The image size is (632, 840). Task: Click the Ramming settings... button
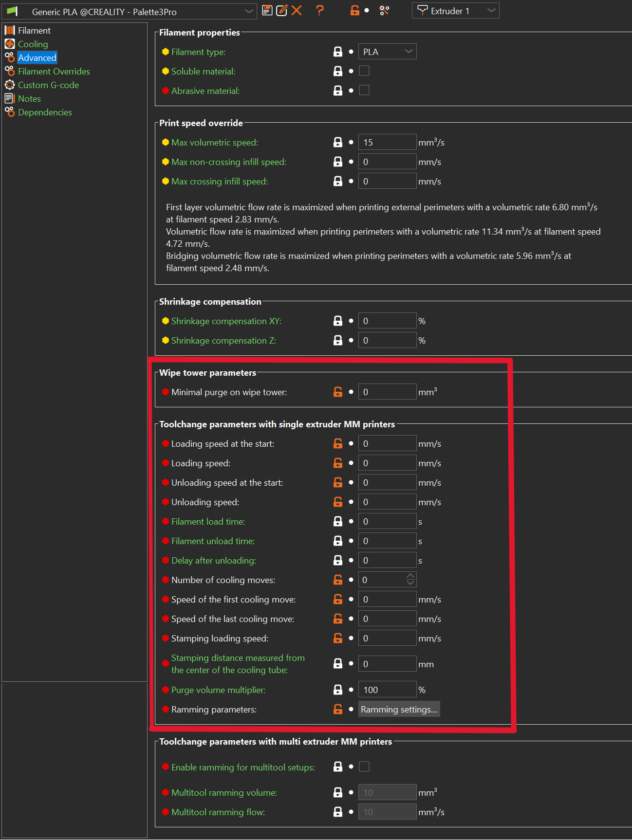(x=399, y=709)
